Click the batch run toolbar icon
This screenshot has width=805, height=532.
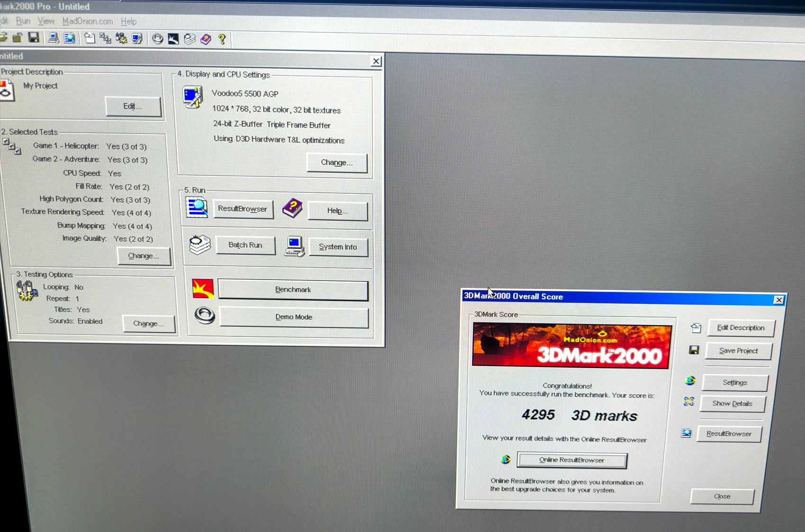pyautogui.click(x=190, y=39)
